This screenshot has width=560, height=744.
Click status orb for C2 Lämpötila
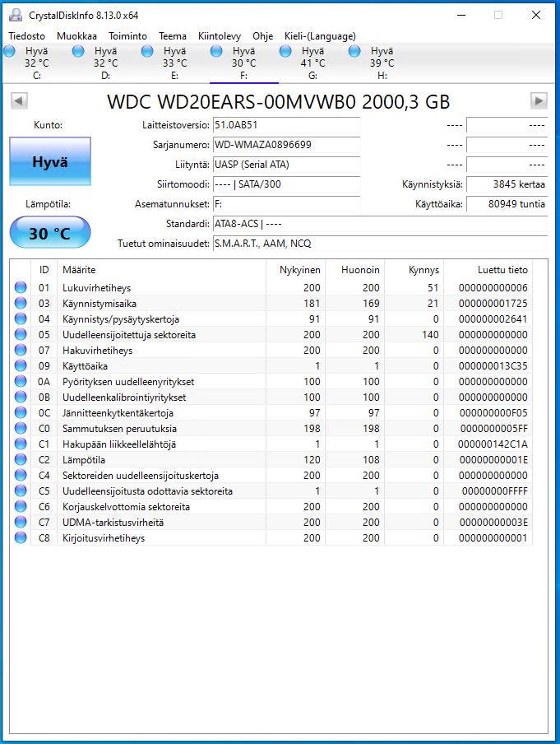click(21, 459)
